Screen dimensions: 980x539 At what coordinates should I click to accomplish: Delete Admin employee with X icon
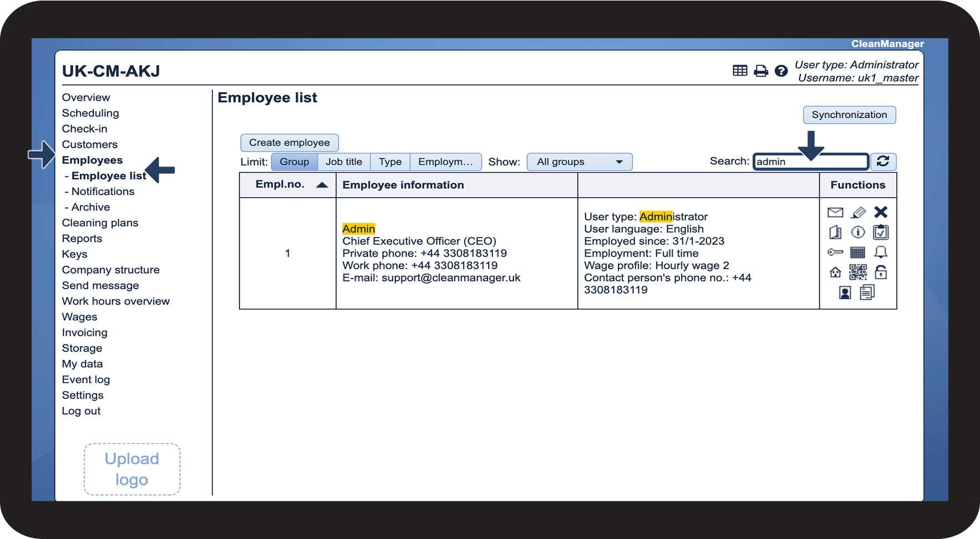(x=881, y=212)
